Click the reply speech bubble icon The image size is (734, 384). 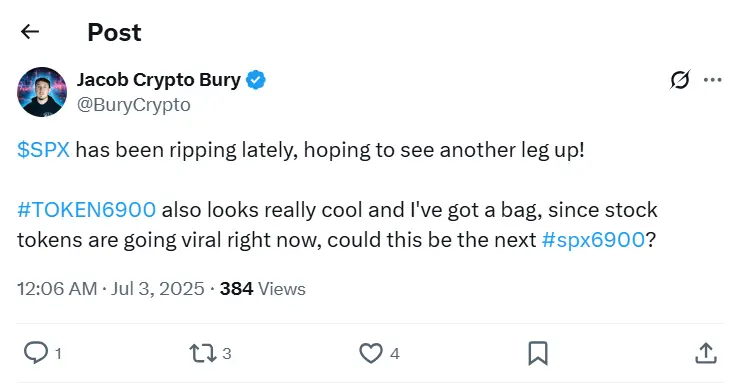pos(36,353)
